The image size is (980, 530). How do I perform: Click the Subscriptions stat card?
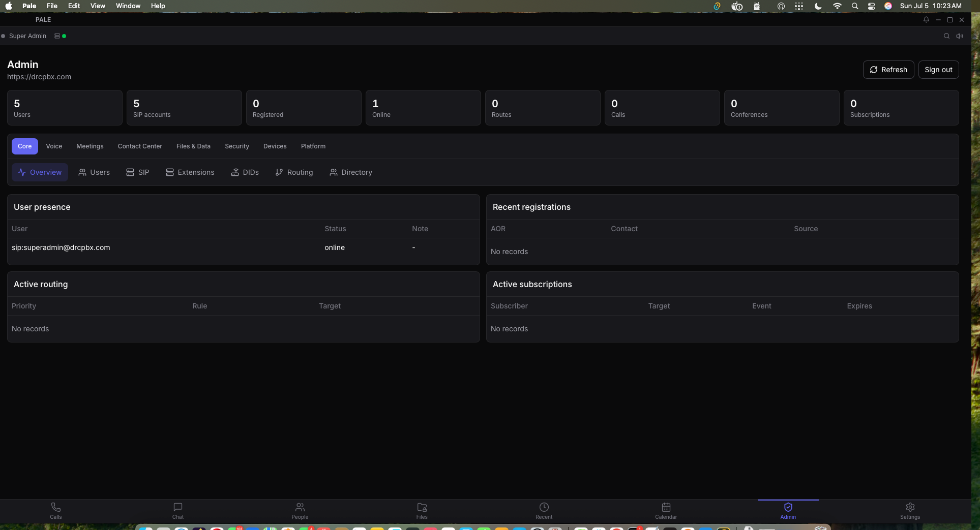901,108
